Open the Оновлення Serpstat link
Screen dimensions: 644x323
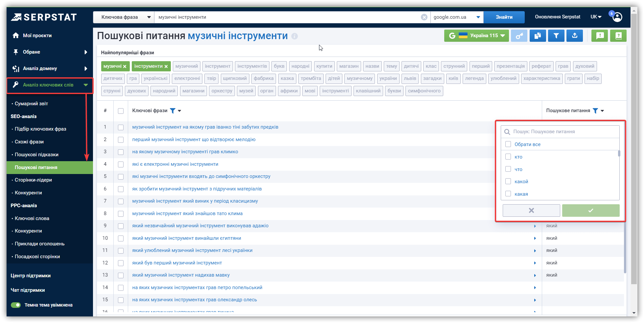(558, 17)
